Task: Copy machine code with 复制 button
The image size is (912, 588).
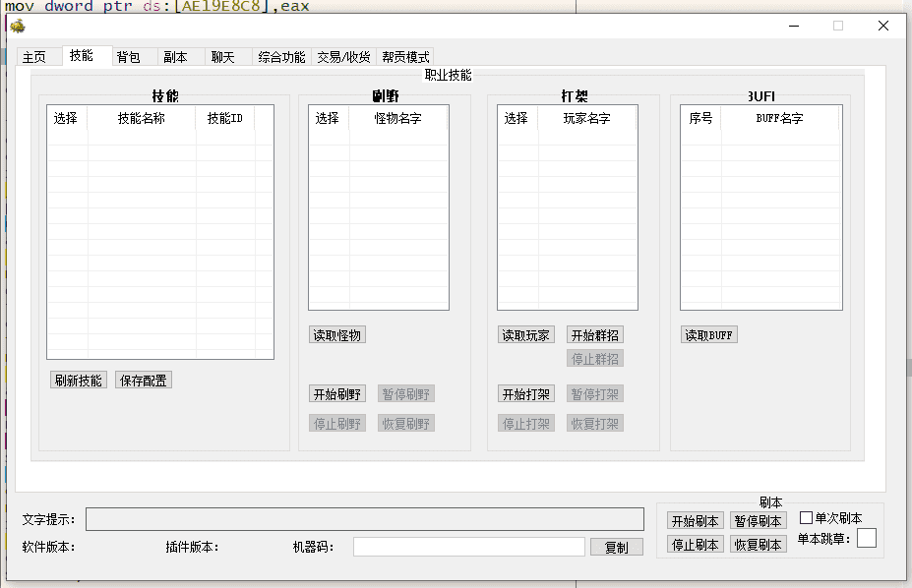Action: click(x=616, y=548)
